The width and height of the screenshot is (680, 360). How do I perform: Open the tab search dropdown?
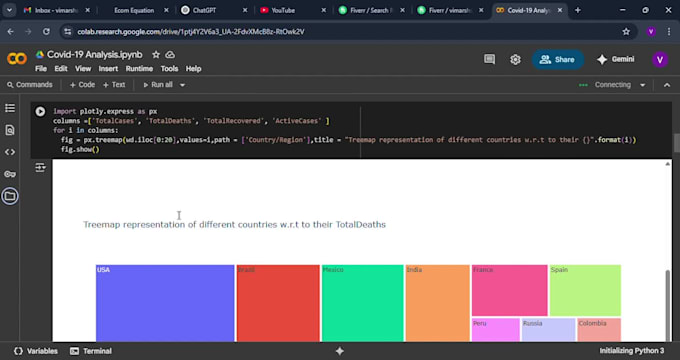[x=9, y=10]
